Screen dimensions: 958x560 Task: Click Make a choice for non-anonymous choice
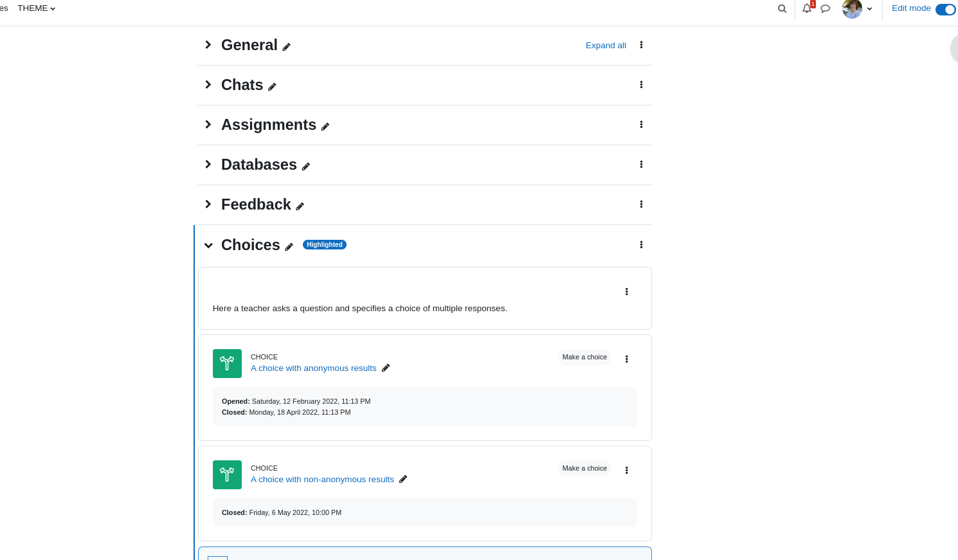pyautogui.click(x=584, y=468)
